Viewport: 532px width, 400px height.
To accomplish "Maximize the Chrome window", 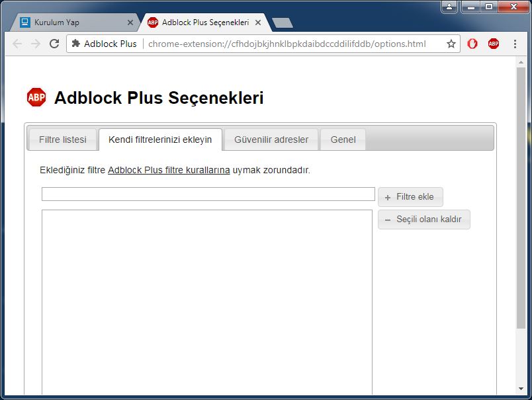I will tap(488, 7).
